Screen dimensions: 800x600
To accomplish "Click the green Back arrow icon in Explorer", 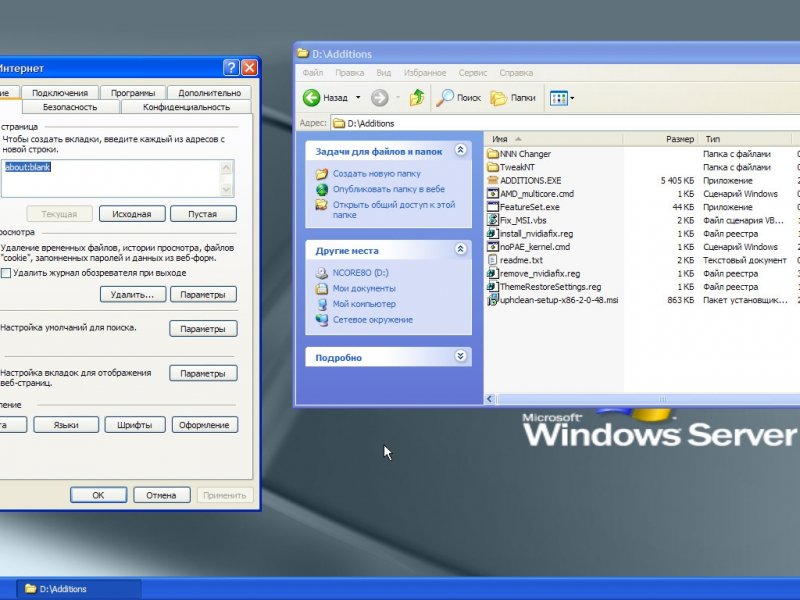I will (x=311, y=97).
